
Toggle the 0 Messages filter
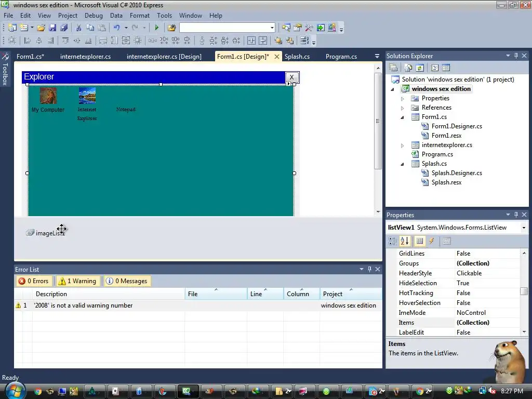tap(127, 281)
